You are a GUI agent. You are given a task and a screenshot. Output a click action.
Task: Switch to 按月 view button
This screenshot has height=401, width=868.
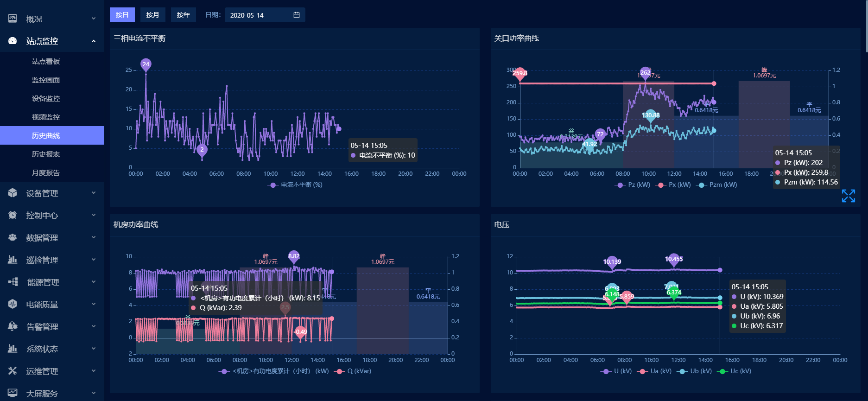click(x=152, y=15)
